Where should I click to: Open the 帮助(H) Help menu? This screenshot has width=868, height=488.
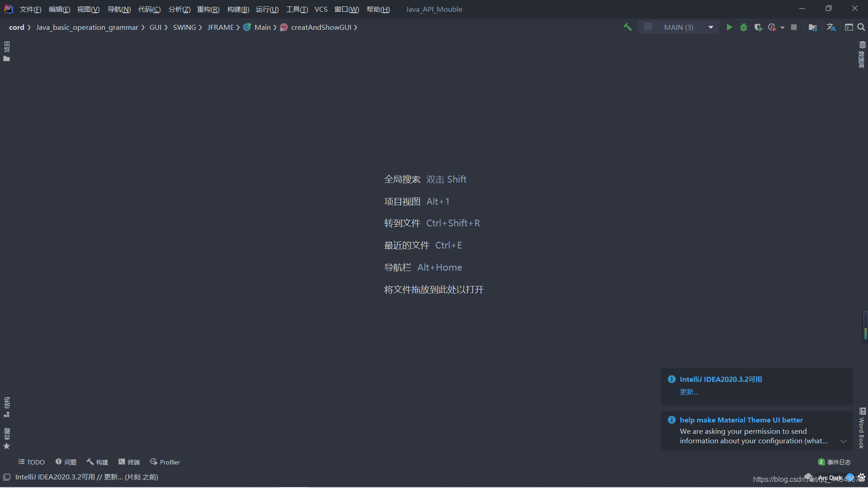coord(378,9)
